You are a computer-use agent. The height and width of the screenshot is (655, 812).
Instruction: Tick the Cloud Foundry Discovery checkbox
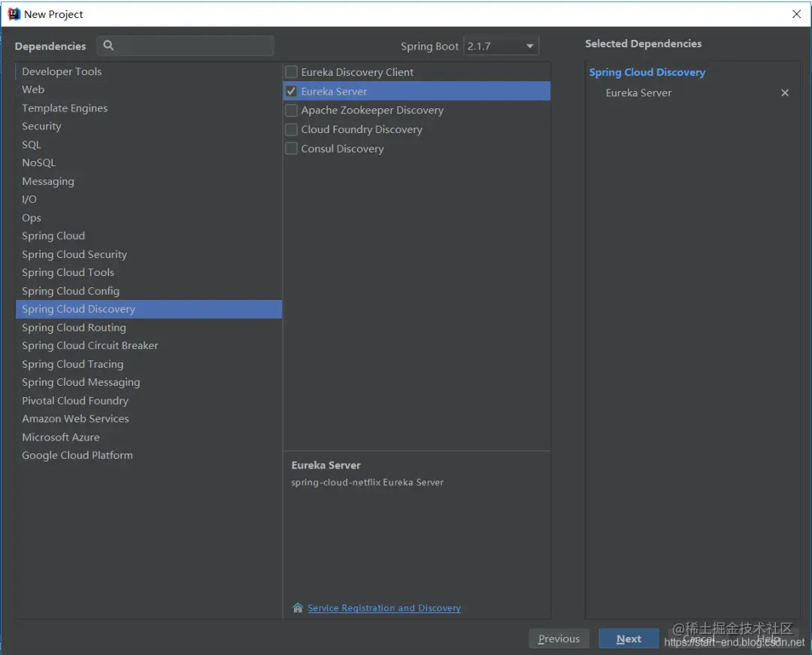coord(292,129)
